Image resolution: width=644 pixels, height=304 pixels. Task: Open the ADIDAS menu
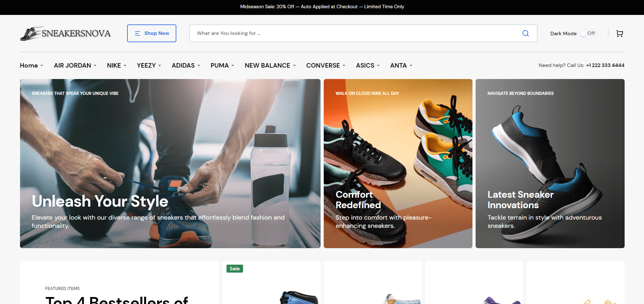tap(183, 65)
